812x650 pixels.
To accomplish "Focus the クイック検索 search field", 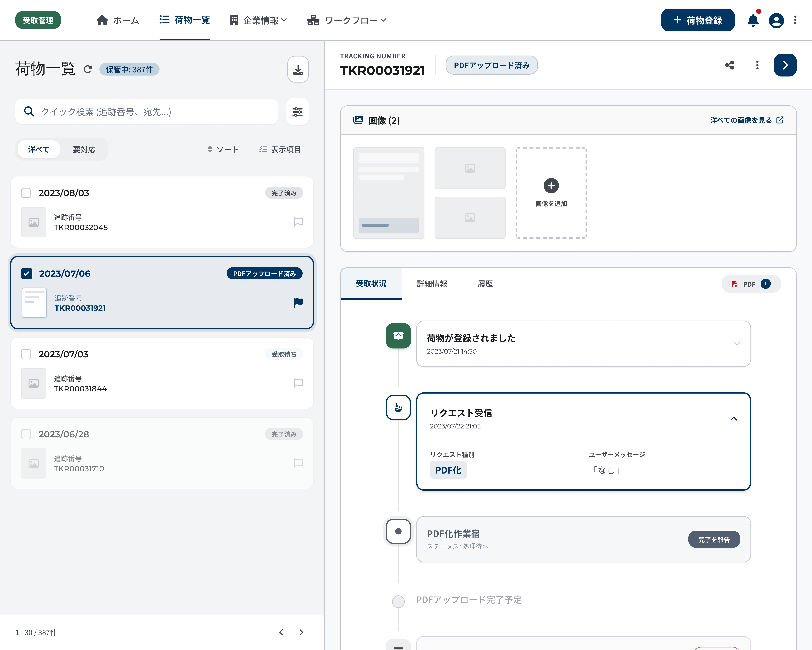I will click(147, 112).
